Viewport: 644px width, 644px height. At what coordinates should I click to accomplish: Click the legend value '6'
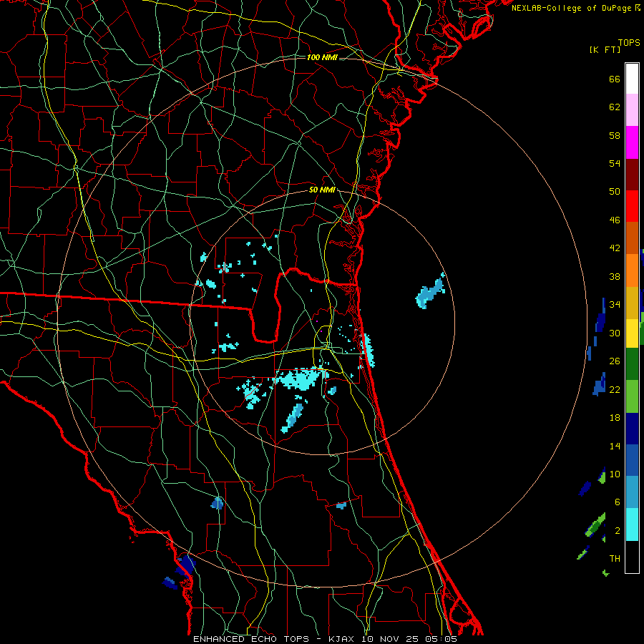click(x=617, y=502)
